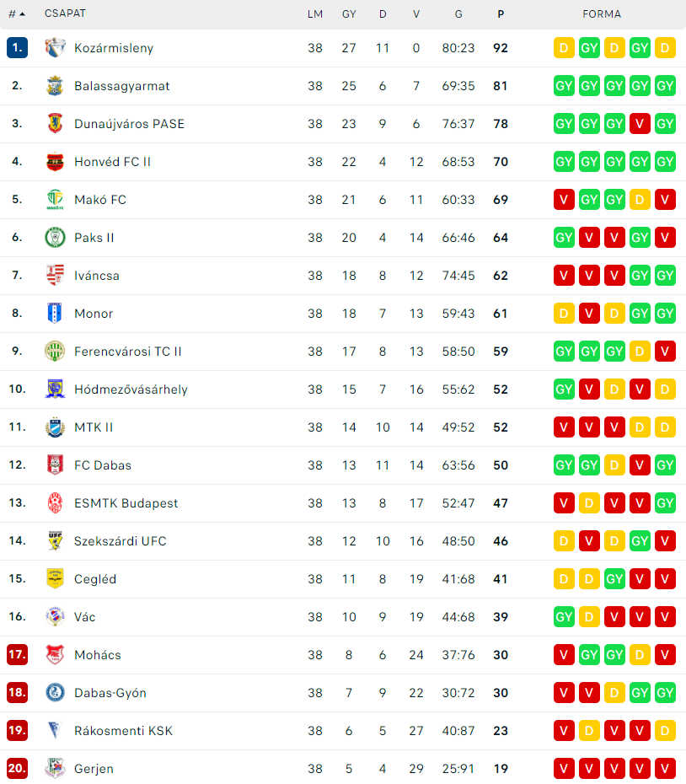The image size is (686, 784).
Task: Click the red 17. rank badge for Mohács
Action: 17,654
